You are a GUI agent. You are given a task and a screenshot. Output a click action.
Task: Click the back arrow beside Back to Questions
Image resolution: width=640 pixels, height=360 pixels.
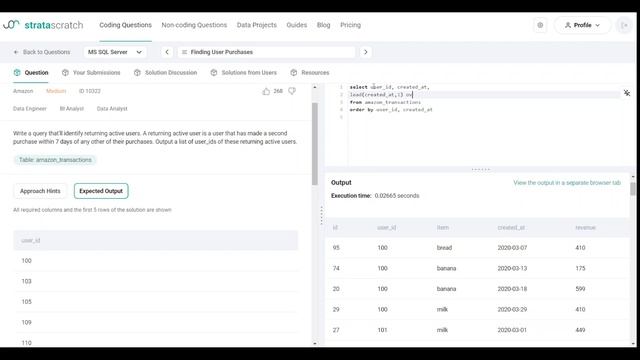pos(16,52)
